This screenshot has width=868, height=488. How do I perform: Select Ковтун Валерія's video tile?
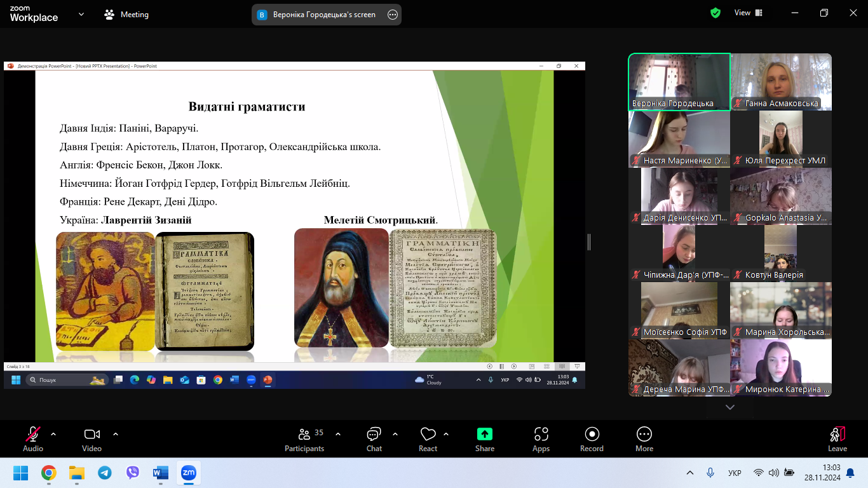[x=781, y=254]
